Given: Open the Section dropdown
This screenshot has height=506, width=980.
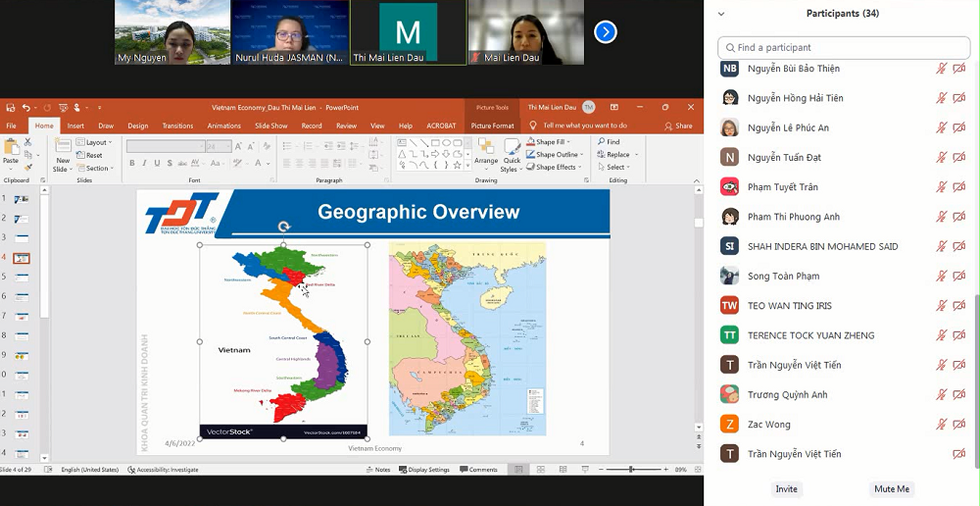Looking at the screenshot, I should click(x=96, y=169).
